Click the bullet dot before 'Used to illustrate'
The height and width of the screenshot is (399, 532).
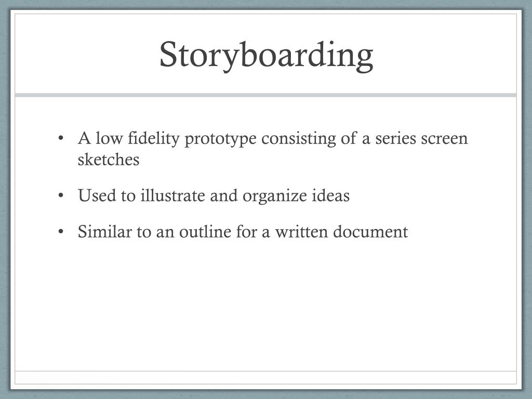[61, 196]
